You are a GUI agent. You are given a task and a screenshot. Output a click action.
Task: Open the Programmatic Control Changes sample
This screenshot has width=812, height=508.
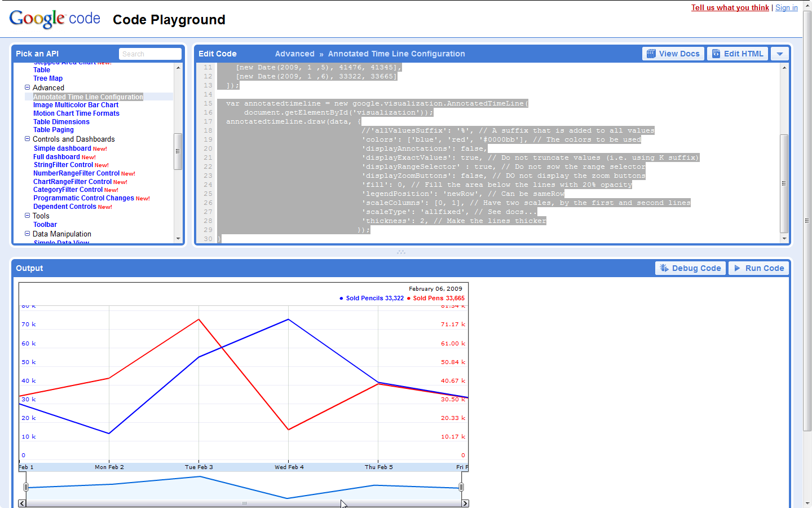click(83, 198)
